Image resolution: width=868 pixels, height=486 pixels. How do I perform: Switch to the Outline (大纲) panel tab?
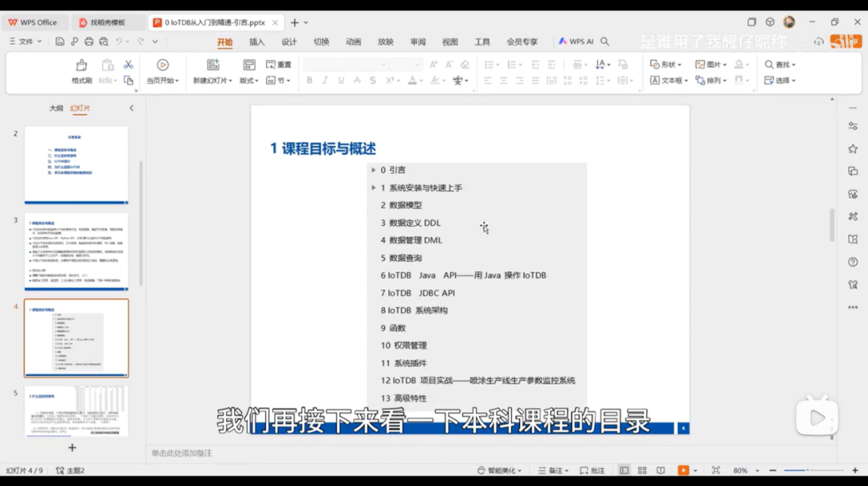tap(56, 108)
